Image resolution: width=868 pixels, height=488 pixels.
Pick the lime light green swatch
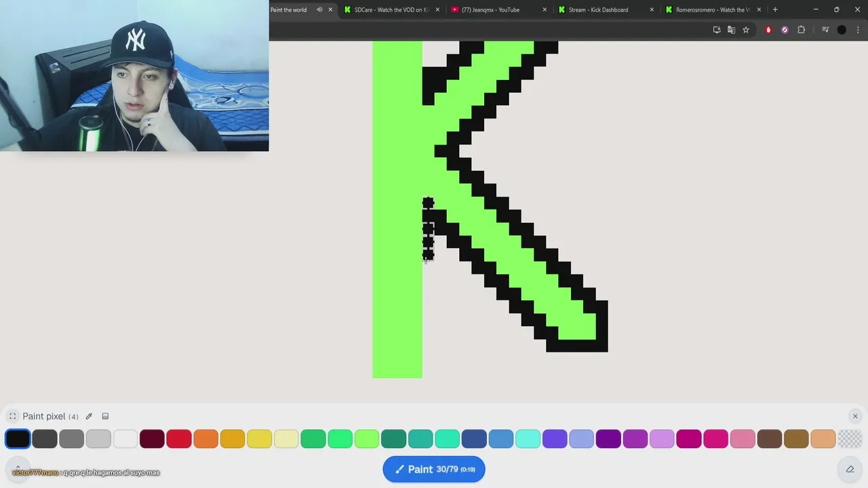[x=367, y=439]
